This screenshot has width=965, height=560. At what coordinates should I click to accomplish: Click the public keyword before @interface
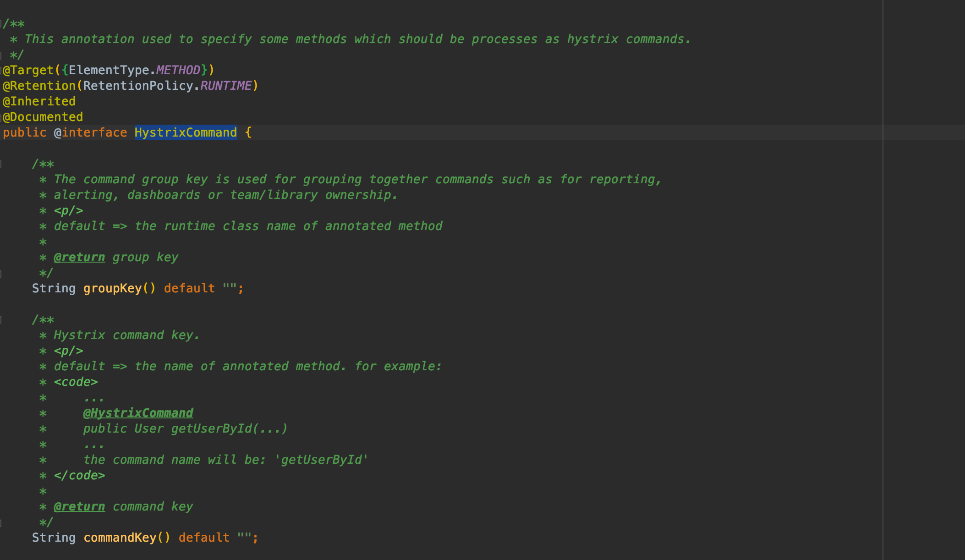[x=25, y=132]
